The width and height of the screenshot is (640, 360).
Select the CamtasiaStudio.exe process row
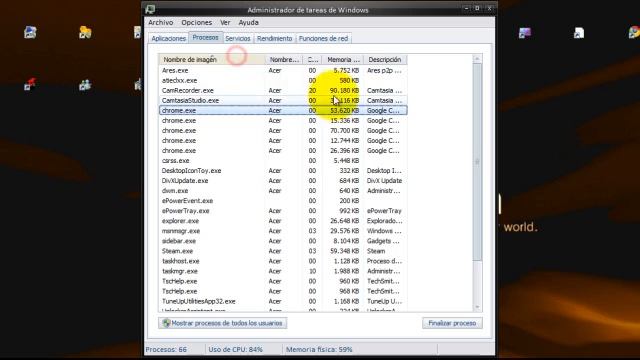pos(283,100)
